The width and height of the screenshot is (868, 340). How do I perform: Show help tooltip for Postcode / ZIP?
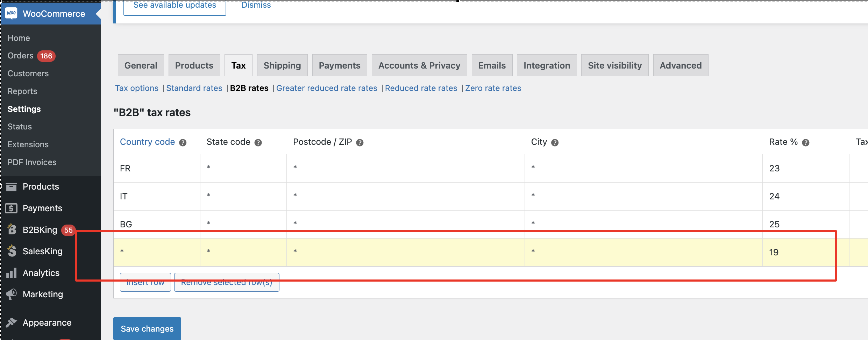[360, 143]
